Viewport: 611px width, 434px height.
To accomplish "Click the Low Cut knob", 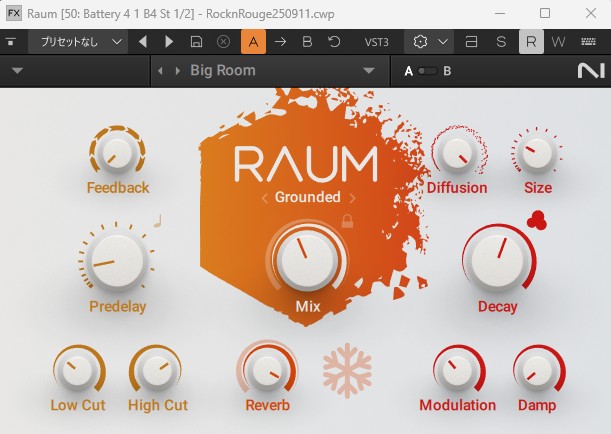I will pyautogui.click(x=79, y=370).
